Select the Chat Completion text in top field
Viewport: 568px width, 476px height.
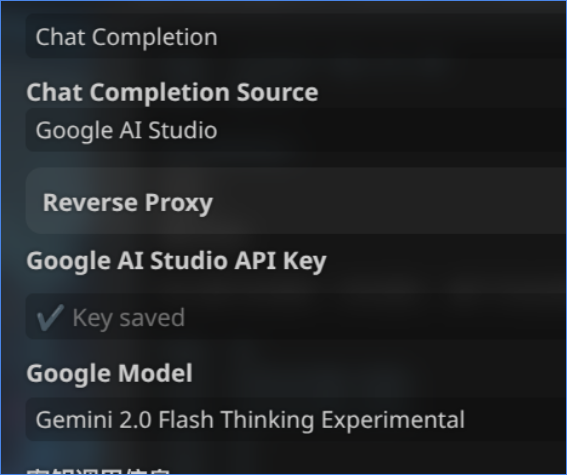tap(126, 37)
